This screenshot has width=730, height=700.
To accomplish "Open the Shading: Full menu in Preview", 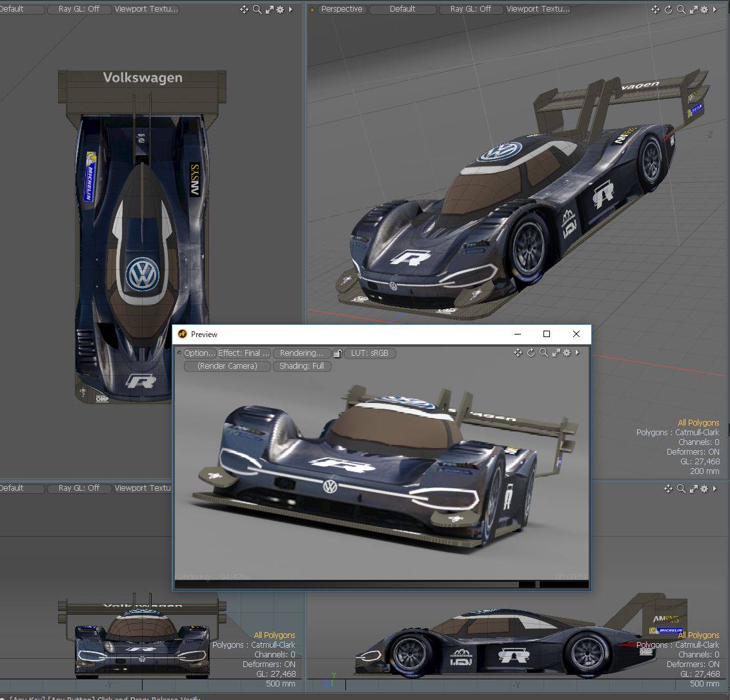I will click(x=302, y=366).
